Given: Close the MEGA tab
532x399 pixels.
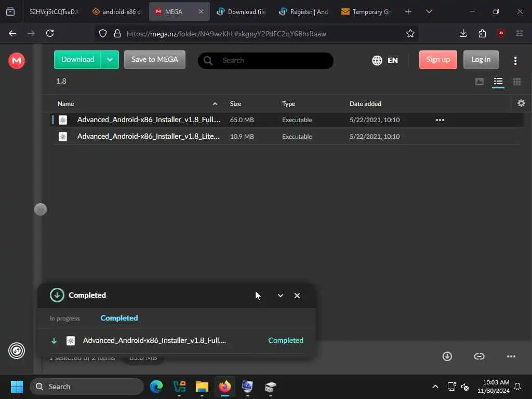Looking at the screenshot, I should [201, 11].
